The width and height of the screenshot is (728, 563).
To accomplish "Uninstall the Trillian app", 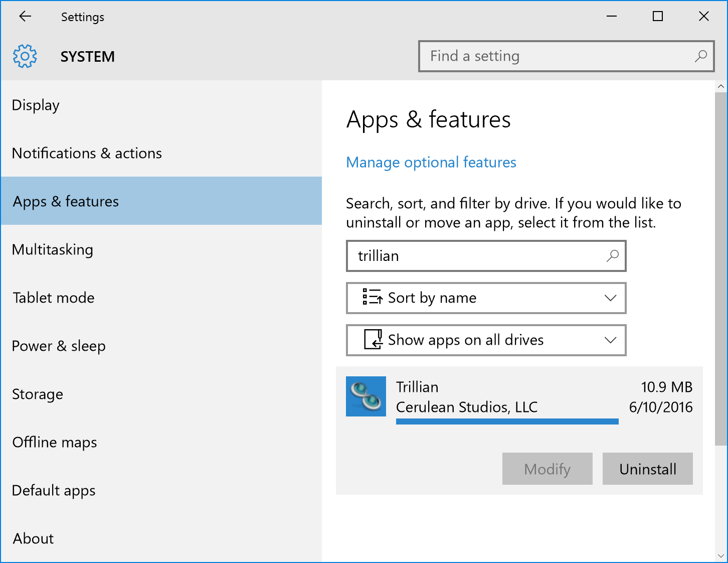I will click(648, 469).
